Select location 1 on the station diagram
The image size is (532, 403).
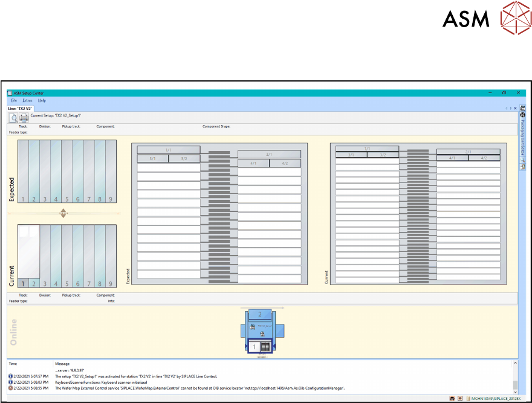(x=255, y=347)
